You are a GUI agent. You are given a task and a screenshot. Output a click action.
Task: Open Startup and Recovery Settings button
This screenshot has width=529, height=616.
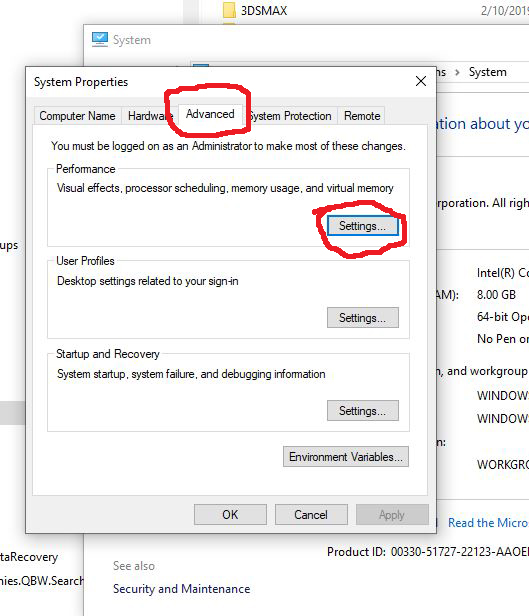[362, 411]
